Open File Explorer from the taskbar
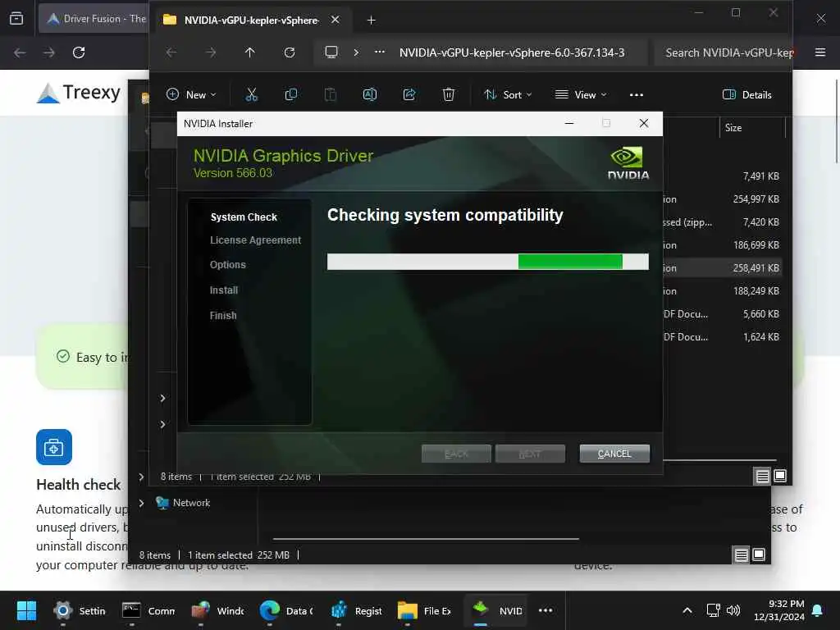Image resolution: width=840 pixels, height=630 pixels. (x=424, y=610)
